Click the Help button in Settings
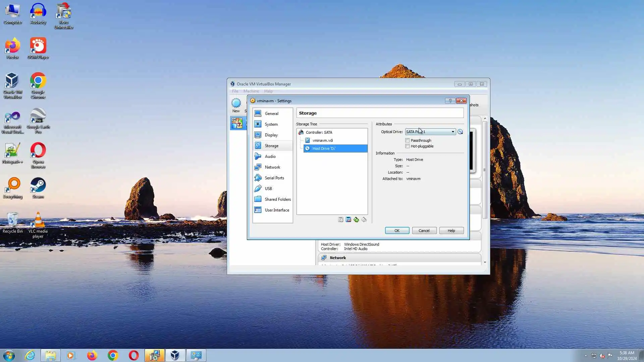644x362 pixels. point(451,231)
